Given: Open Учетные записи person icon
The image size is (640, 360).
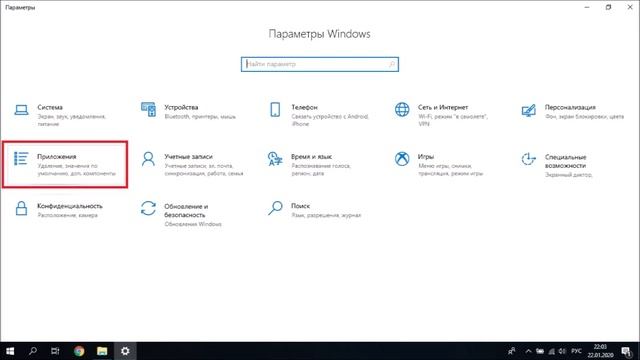Looking at the screenshot, I should 148,159.
